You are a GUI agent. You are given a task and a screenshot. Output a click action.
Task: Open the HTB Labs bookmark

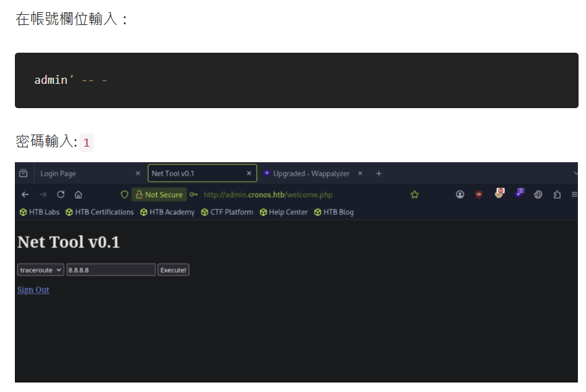(40, 212)
